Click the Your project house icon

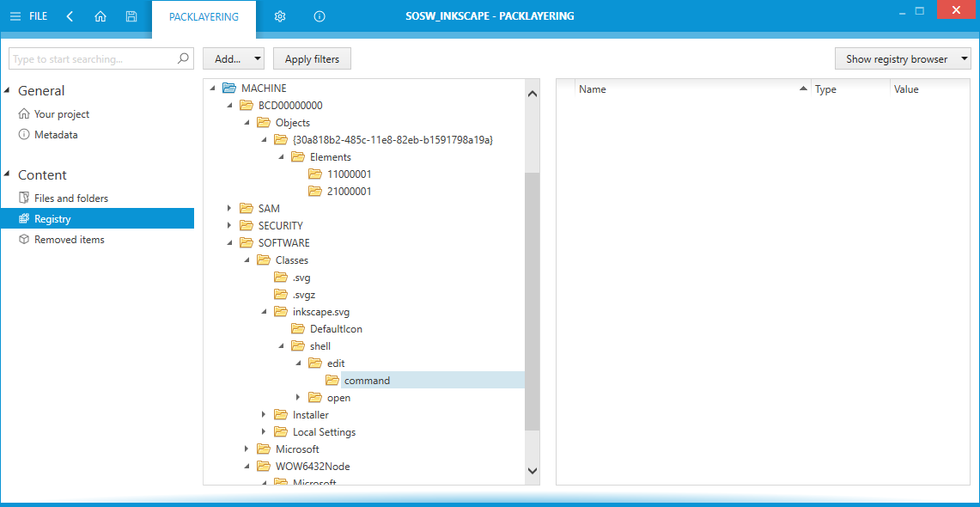[24, 114]
